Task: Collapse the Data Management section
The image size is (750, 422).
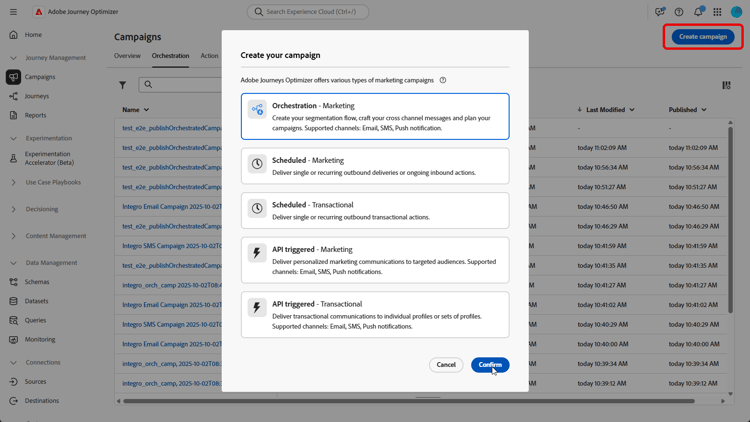Action: [13, 263]
